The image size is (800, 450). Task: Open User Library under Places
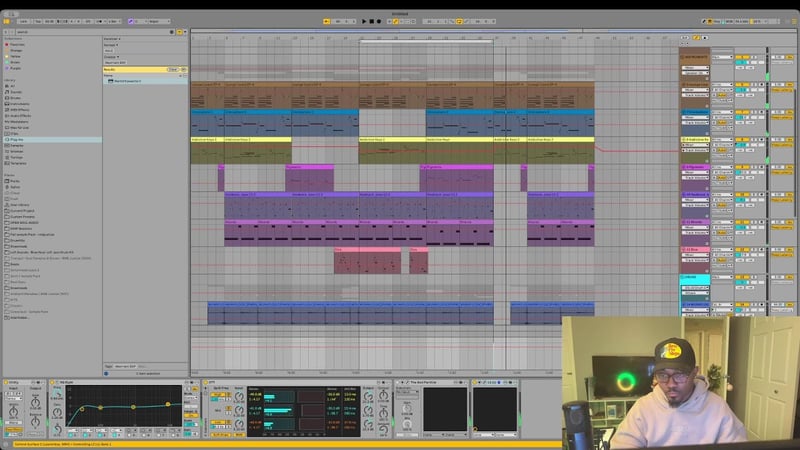(19, 205)
